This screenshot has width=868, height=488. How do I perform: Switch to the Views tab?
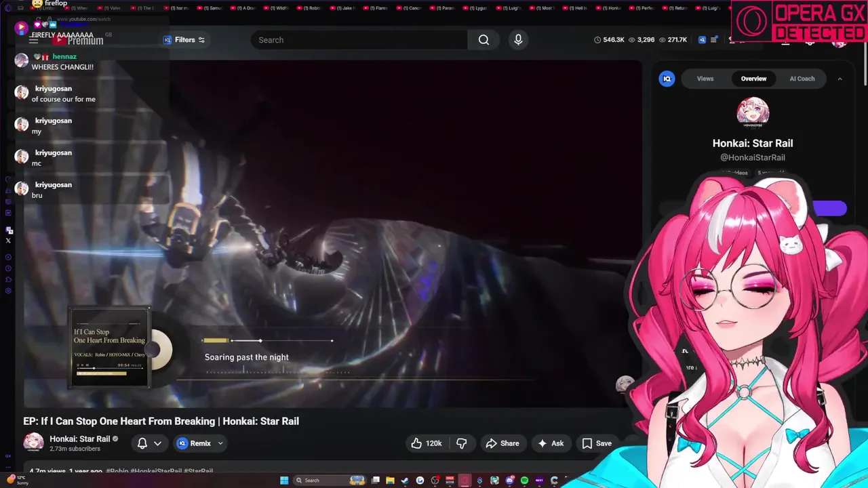click(705, 79)
